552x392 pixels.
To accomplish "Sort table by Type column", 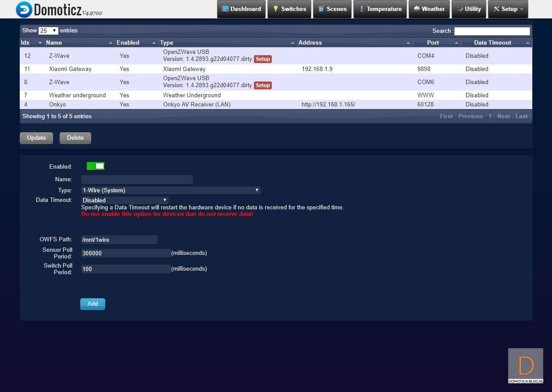I will [228, 42].
